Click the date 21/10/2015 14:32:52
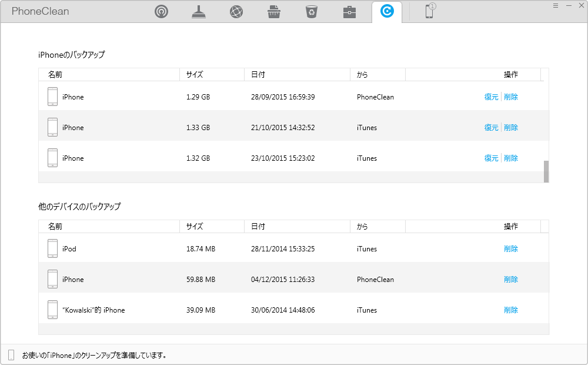Image resolution: width=588 pixels, height=365 pixels. pyautogui.click(x=283, y=128)
